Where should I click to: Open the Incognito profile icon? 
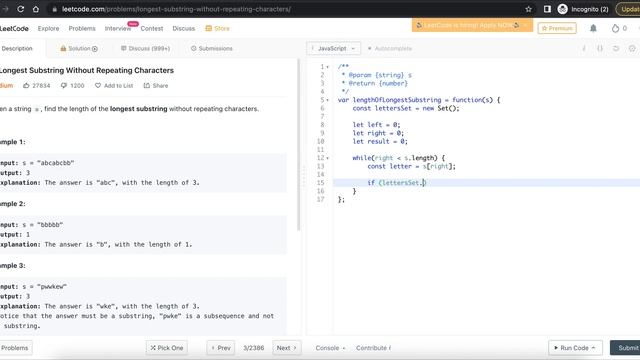pyautogui.click(x=562, y=9)
